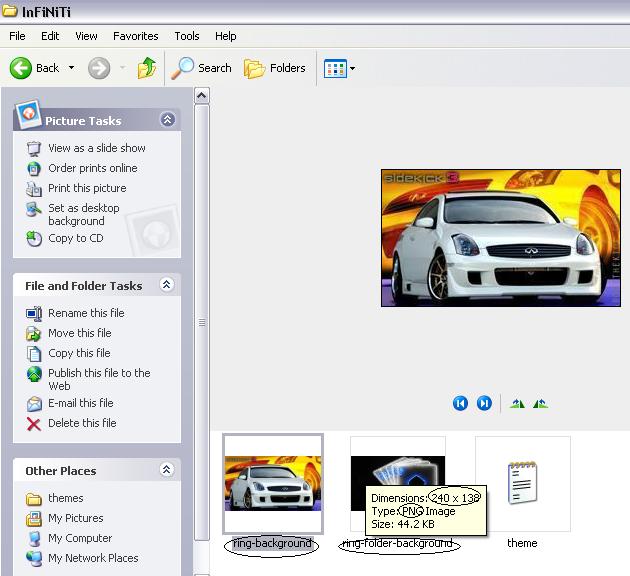The height and width of the screenshot is (576, 630).
Task: Click the Order prints online icon
Action: coord(34,168)
